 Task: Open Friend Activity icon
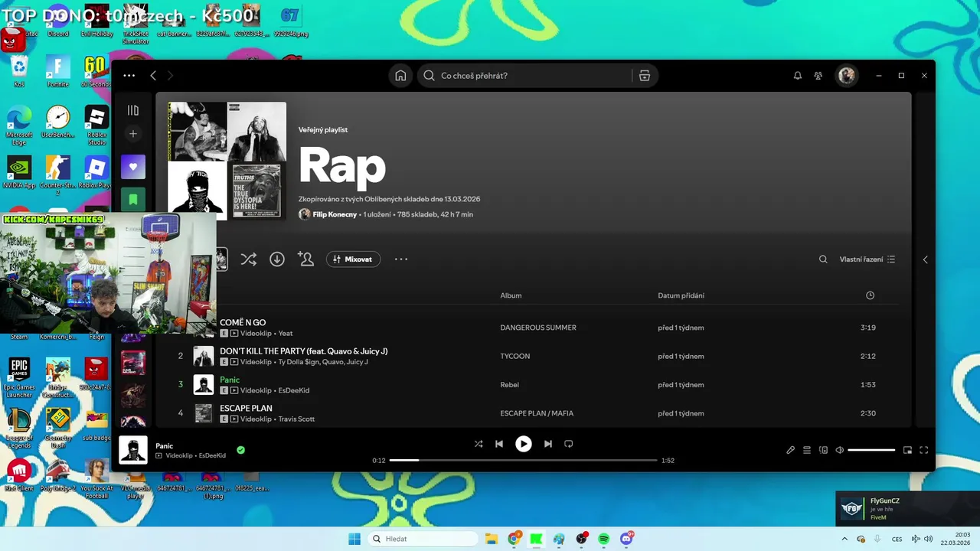coord(818,76)
